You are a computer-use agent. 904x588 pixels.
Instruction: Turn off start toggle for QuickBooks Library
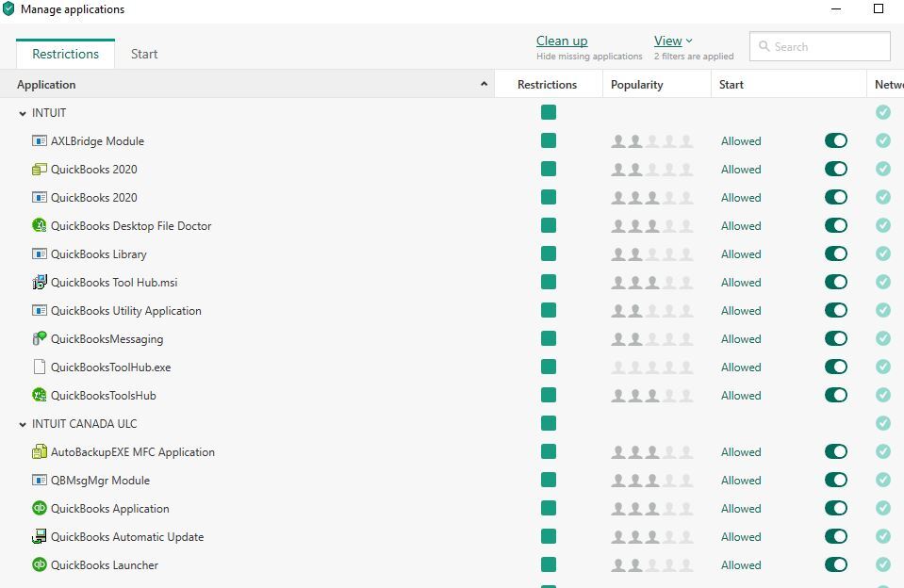(x=835, y=254)
